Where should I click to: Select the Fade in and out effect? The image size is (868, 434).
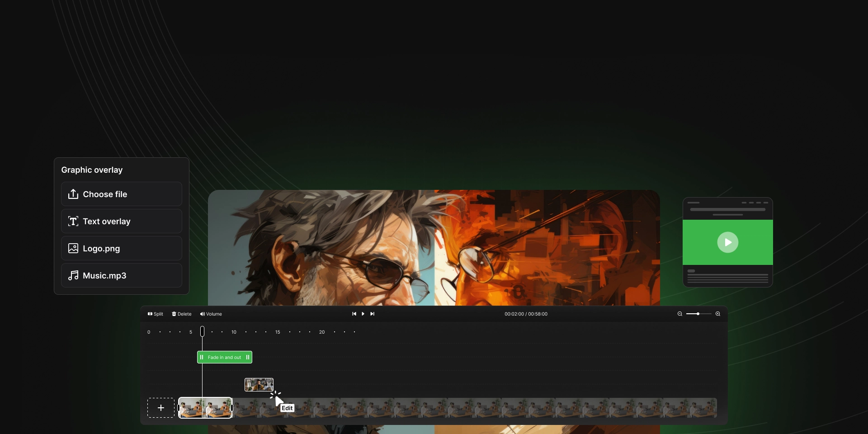pyautogui.click(x=225, y=357)
